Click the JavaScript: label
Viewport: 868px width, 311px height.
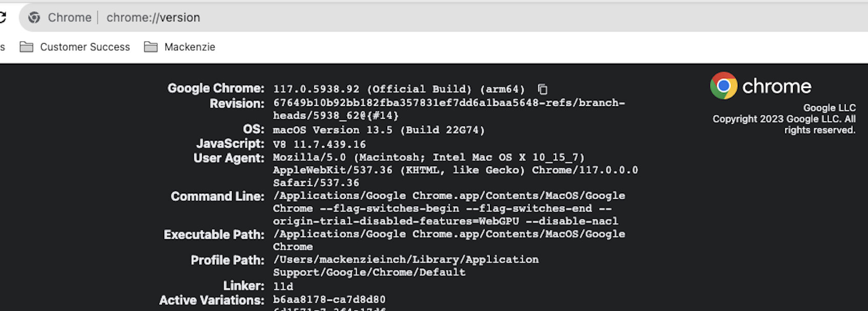[x=230, y=144]
